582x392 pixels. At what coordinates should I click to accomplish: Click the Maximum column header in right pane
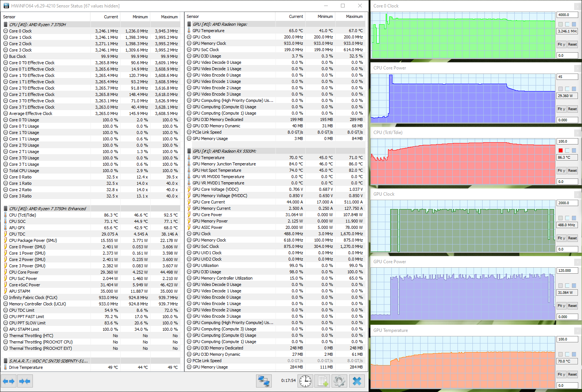pyautogui.click(x=350, y=16)
